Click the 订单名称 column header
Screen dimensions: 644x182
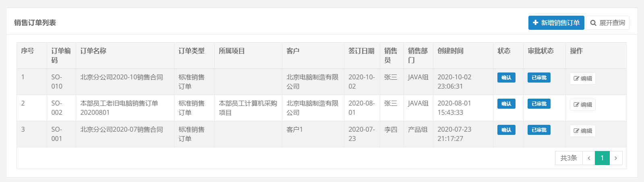point(93,51)
